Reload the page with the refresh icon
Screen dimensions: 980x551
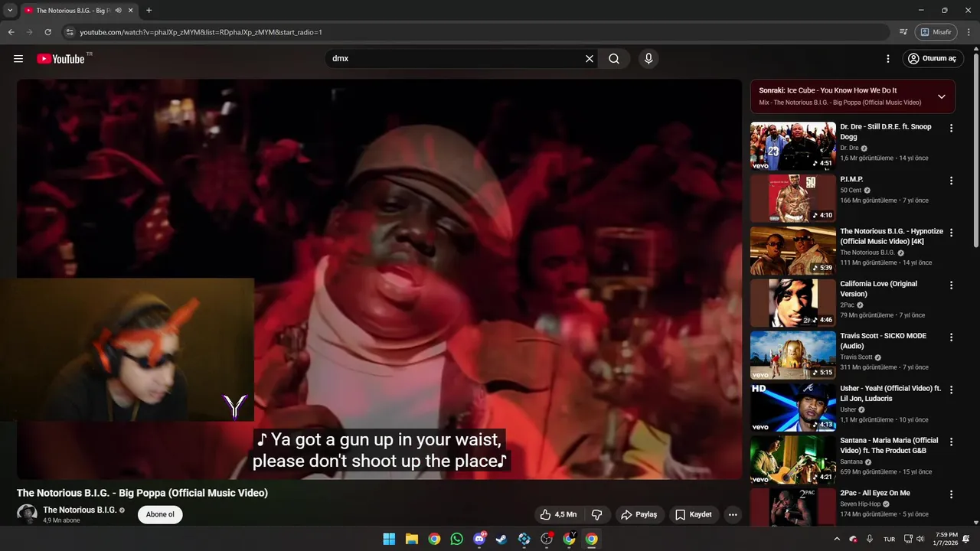[x=47, y=32]
